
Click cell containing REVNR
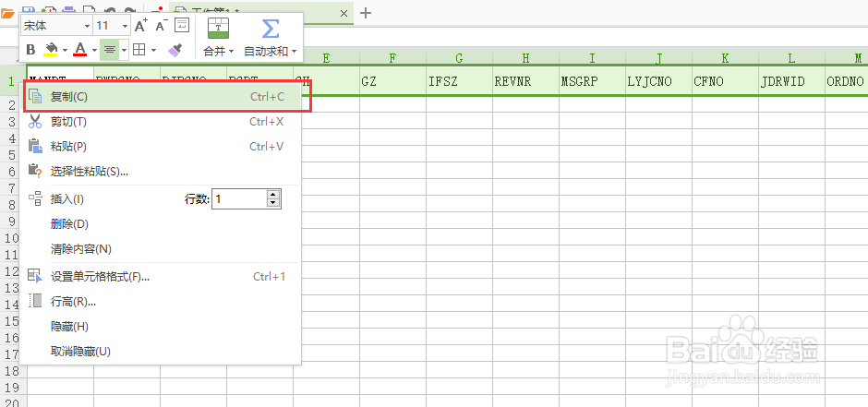pyautogui.click(x=526, y=81)
